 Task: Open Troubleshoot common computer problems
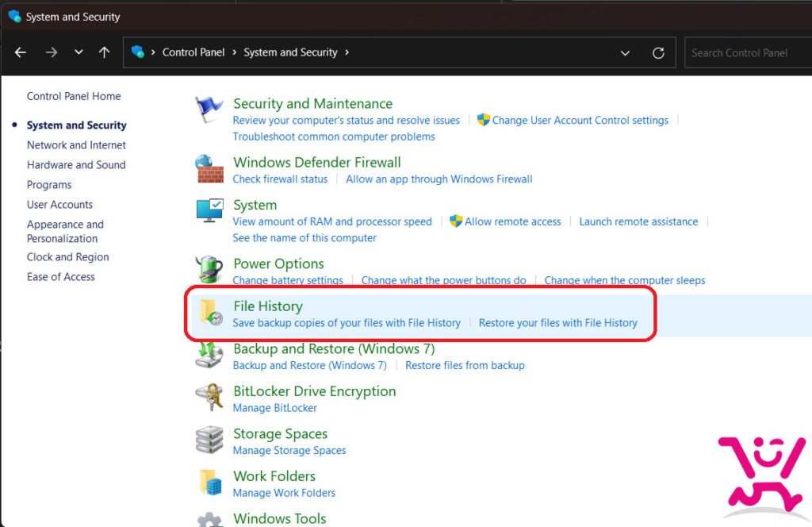[334, 137]
